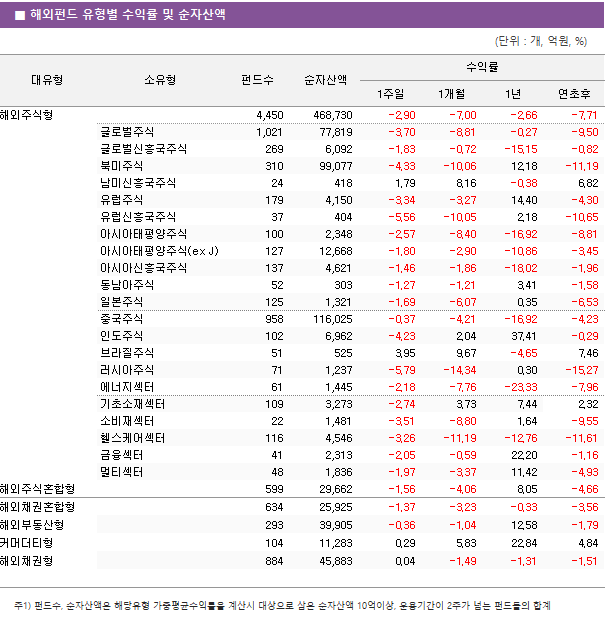Click the 중국주식 net asset '116,025'
The image size is (609, 620).
pos(333,319)
